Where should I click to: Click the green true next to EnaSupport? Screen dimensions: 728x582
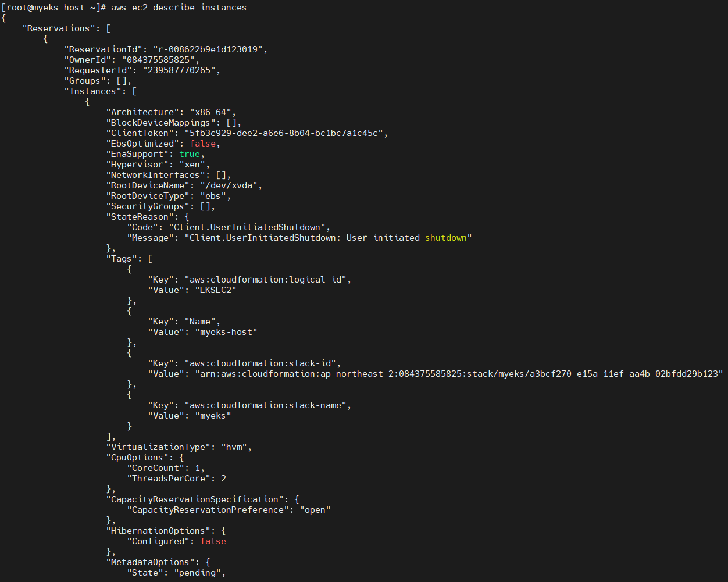tap(189, 154)
